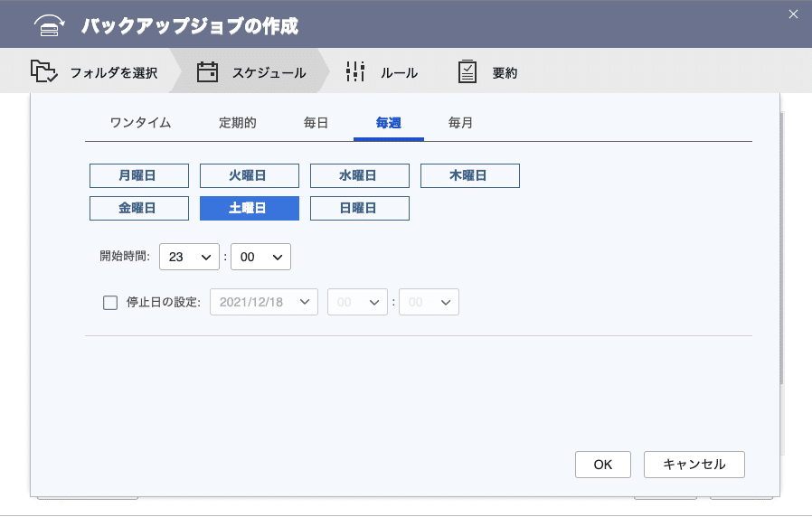The height and width of the screenshot is (517, 812).
Task: Switch to the 定期的 tab
Action: (237, 123)
